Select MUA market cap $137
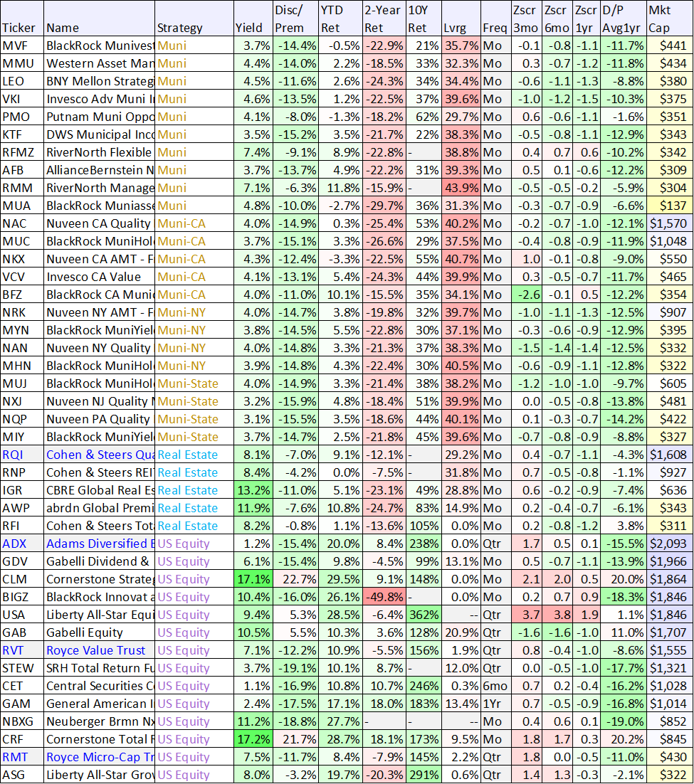694x784 pixels. [670, 206]
